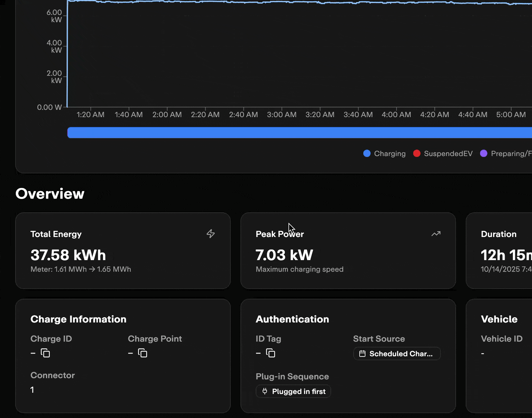This screenshot has height=418, width=532.
Task: Click the arrow between meter readings
Action: tap(92, 269)
